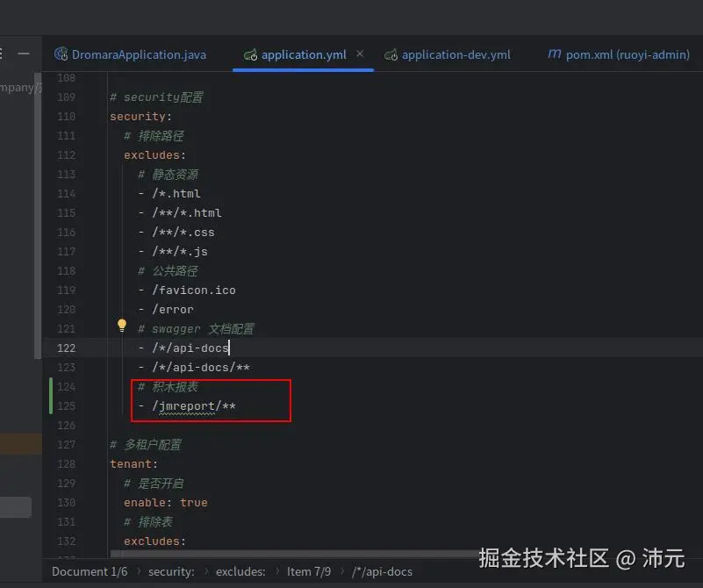Click the '# 多租户配置' comment
The height and width of the screenshot is (588, 703).
tap(146, 445)
